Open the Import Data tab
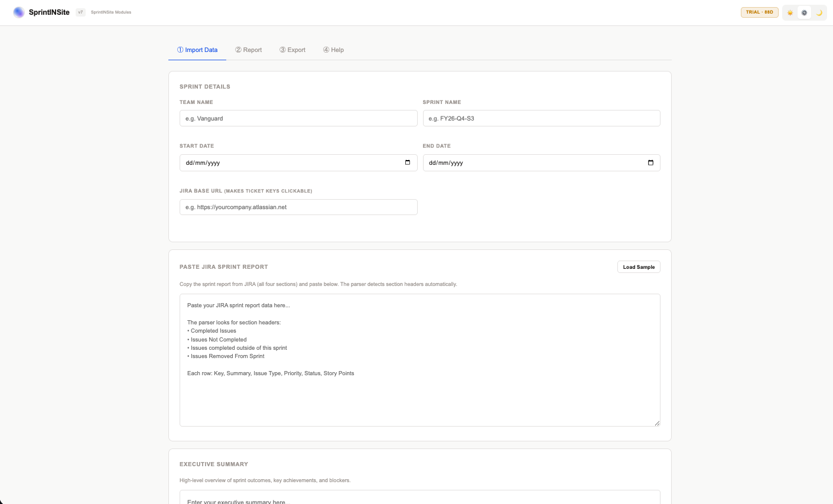833x504 pixels. (197, 50)
